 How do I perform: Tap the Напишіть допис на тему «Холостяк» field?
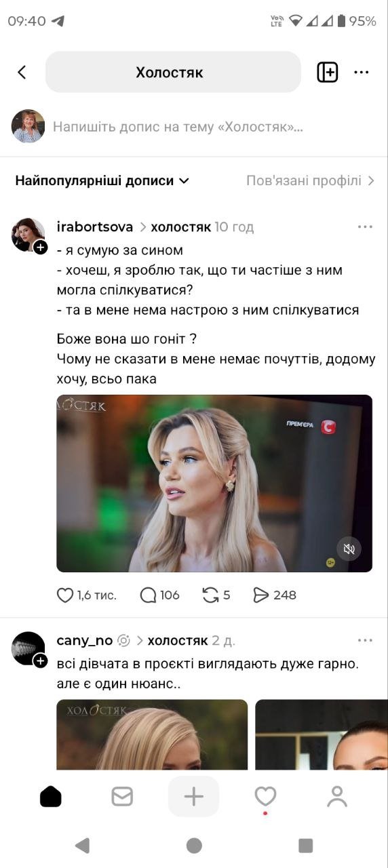point(178,127)
